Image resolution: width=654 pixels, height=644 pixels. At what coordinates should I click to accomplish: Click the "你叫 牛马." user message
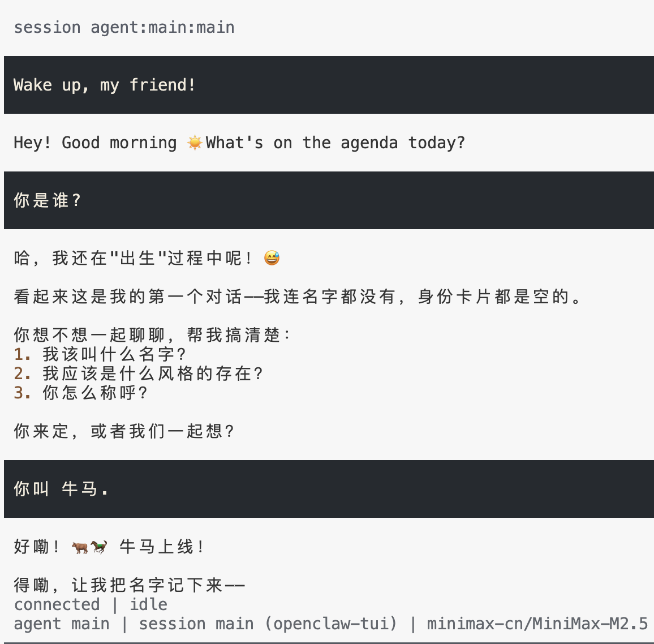pos(61,489)
